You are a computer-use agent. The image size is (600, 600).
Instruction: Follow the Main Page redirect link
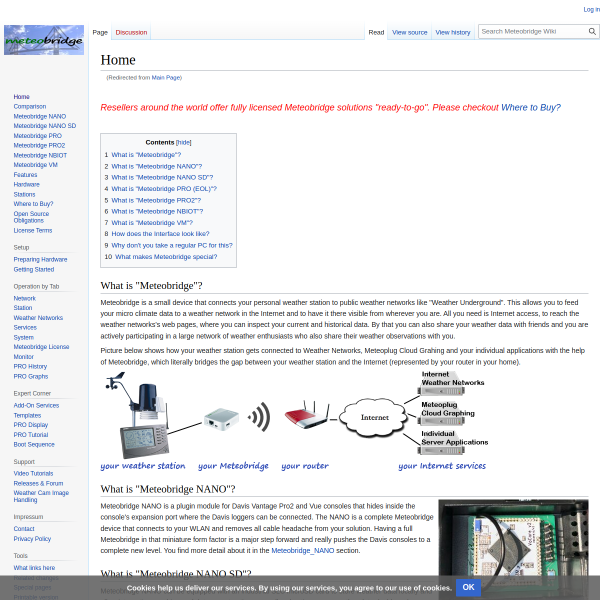(166, 78)
